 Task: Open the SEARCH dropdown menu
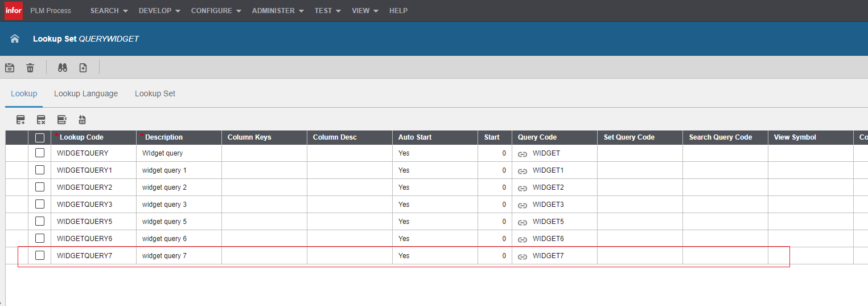[x=109, y=11]
